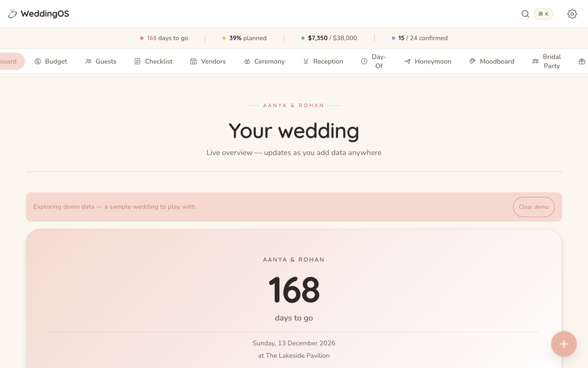The width and height of the screenshot is (588, 368).
Task: Click the ⌘ K shortcut badge
Action: 543,14
